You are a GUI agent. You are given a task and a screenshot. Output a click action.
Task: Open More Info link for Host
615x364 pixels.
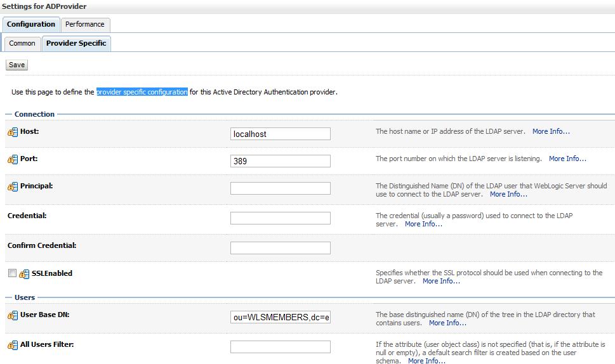[551, 132]
